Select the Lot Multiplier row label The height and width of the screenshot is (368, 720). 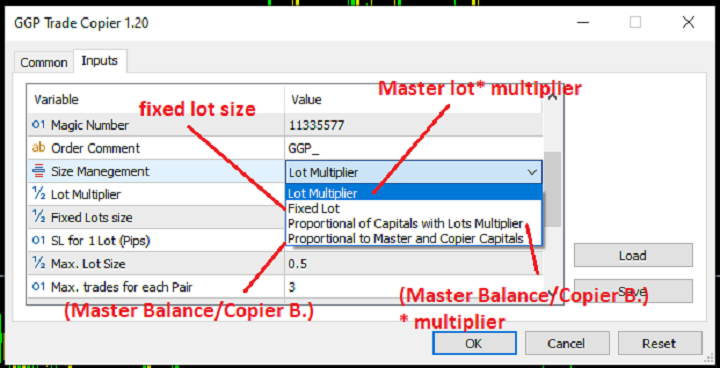tap(86, 194)
